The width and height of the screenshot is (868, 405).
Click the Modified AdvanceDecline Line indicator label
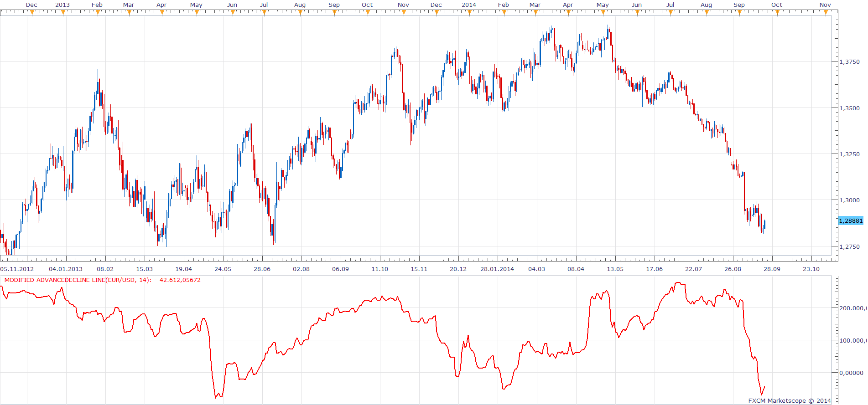coord(102,280)
